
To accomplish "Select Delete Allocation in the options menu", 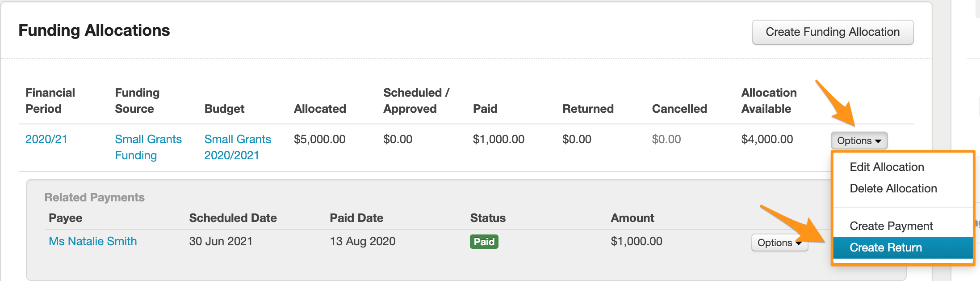I will (893, 188).
